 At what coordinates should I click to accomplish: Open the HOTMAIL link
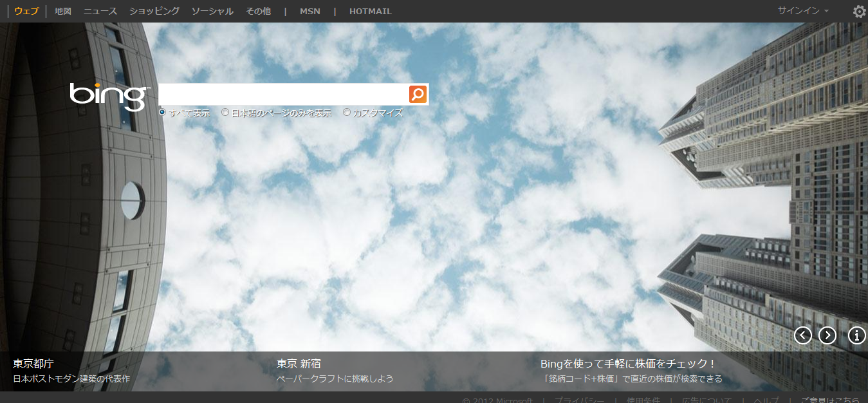[370, 11]
